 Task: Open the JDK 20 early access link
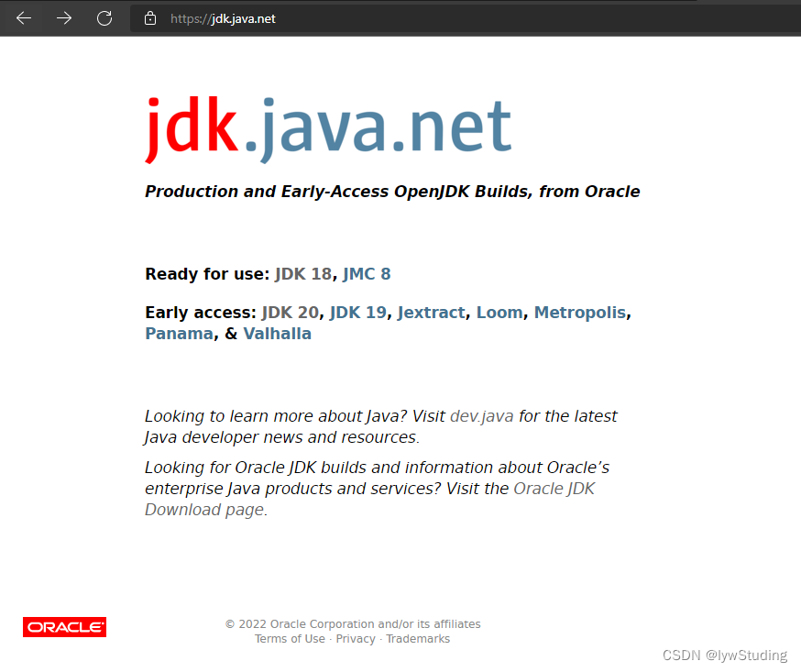[x=291, y=313]
